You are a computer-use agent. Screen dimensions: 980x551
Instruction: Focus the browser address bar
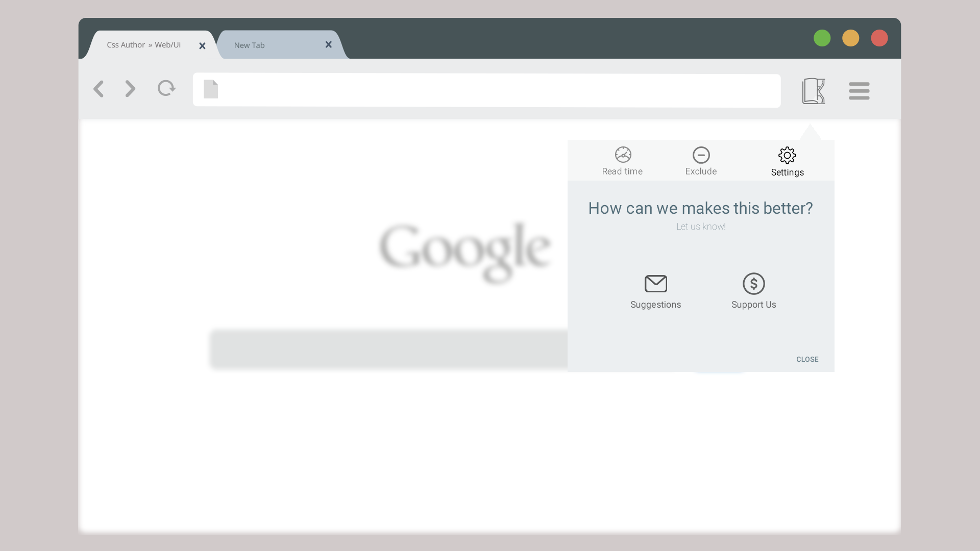[486, 90]
